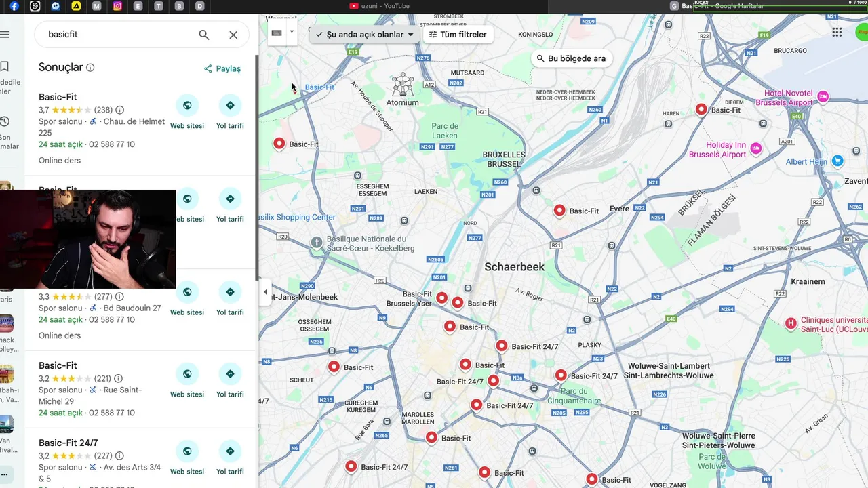Open the Facebook pinned tab
868x488 pixels.
[x=14, y=6]
